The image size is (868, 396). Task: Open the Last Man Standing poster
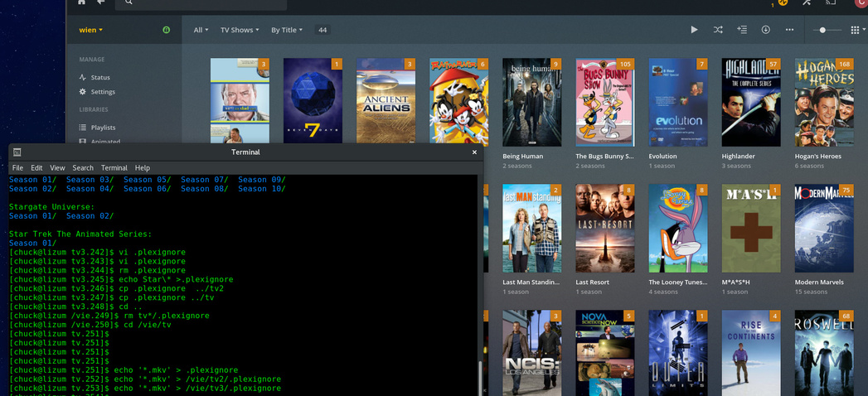(532, 229)
